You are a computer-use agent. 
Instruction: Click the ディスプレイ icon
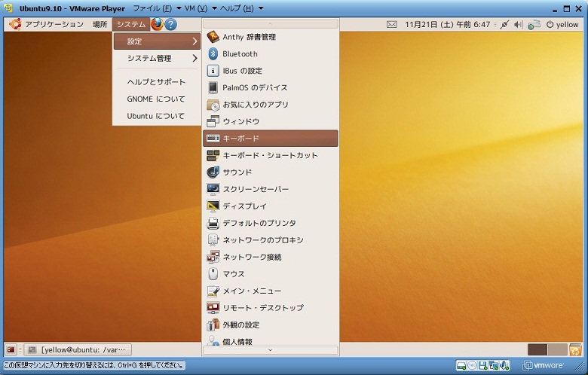coord(213,206)
